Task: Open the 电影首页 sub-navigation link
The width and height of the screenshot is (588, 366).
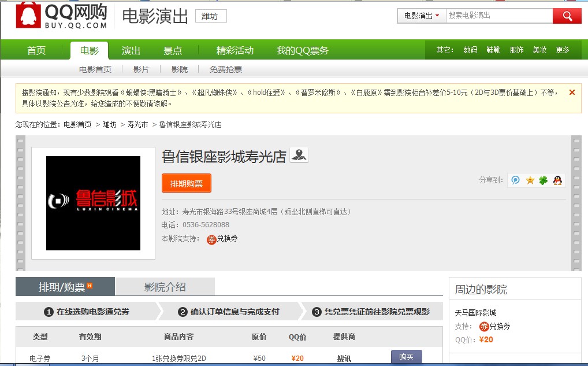Action: coord(95,69)
